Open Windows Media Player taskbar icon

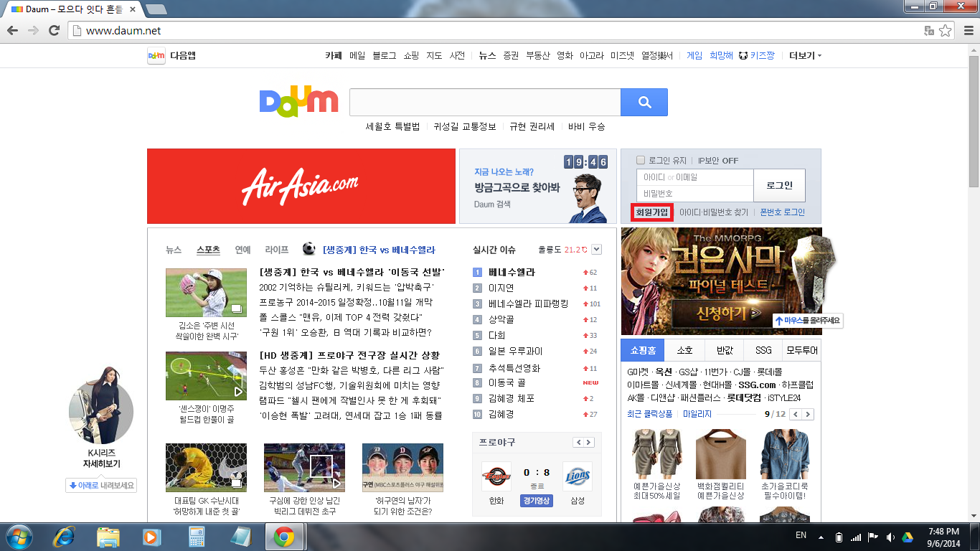151,537
